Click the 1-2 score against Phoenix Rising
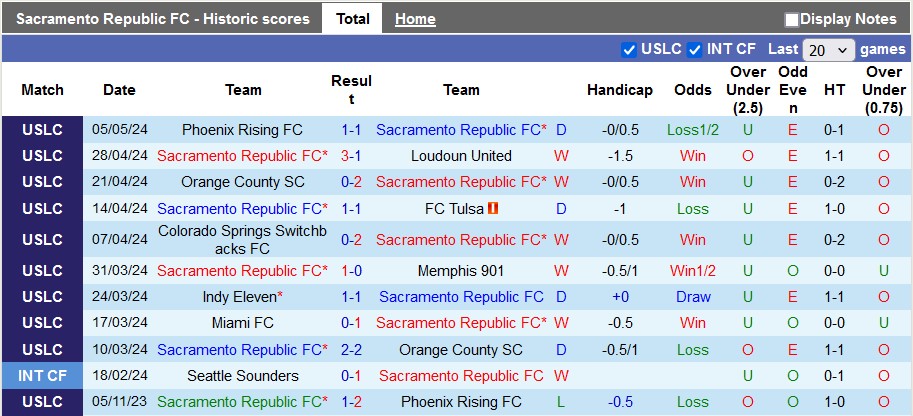This screenshot has width=913, height=416. point(351,402)
